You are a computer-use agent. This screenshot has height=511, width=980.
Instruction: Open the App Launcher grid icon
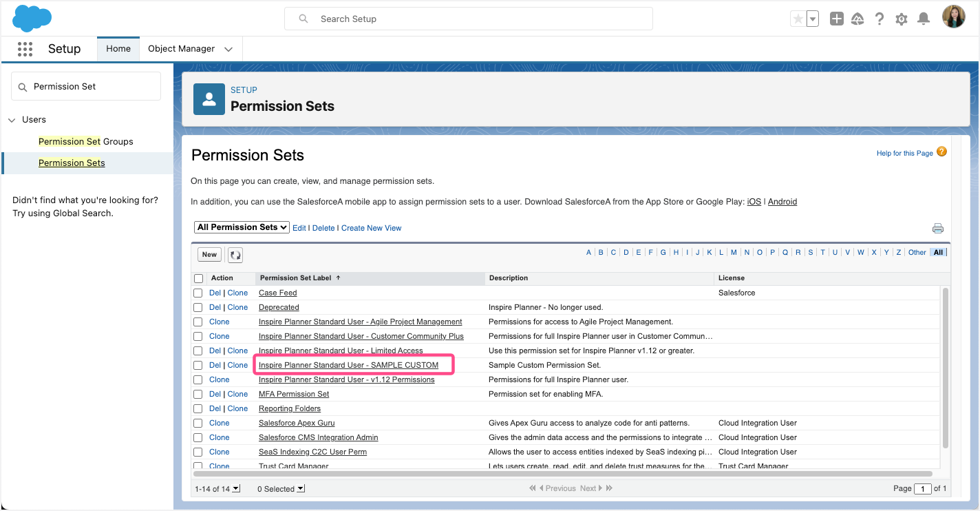(25, 49)
